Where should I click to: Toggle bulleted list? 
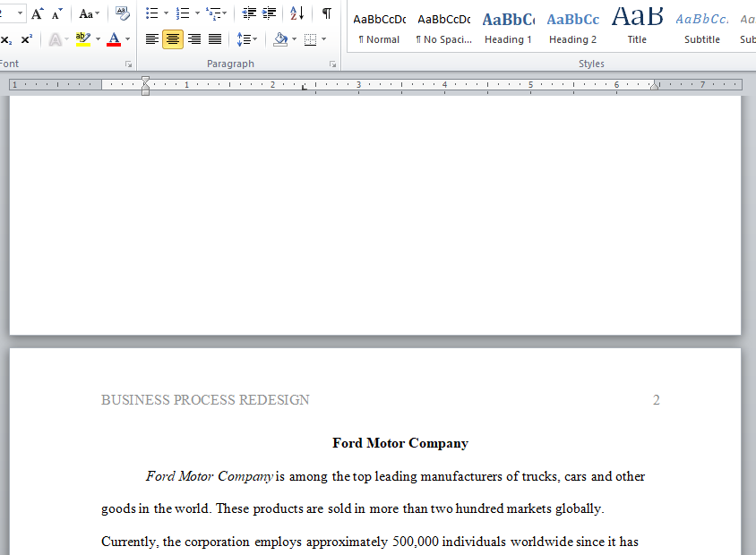(x=152, y=13)
